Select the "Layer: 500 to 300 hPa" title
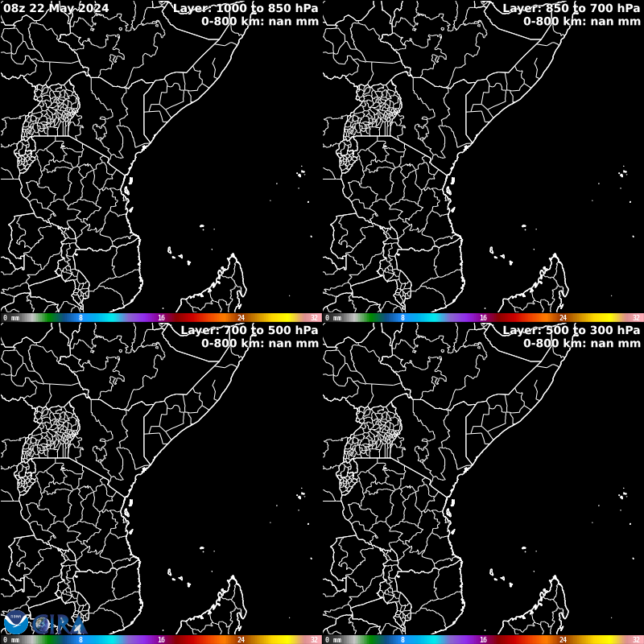The image size is (644, 644). [572, 330]
